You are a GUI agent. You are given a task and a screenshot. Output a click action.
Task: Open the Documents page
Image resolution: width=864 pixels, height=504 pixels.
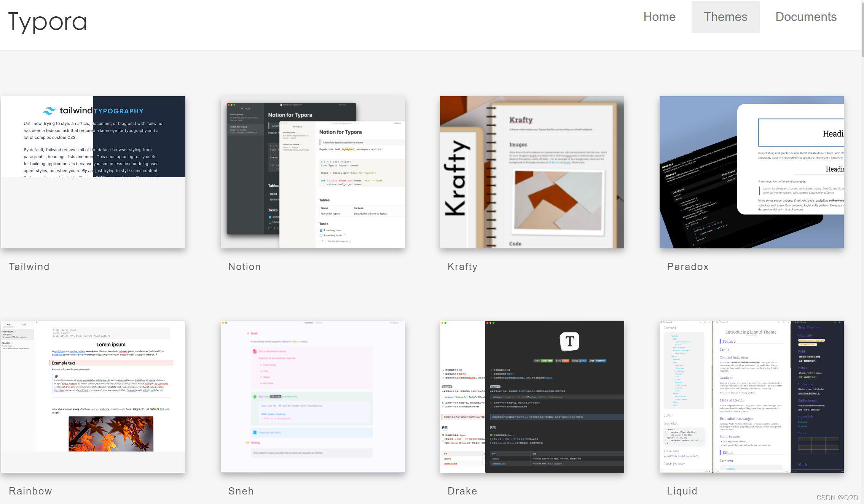point(806,17)
